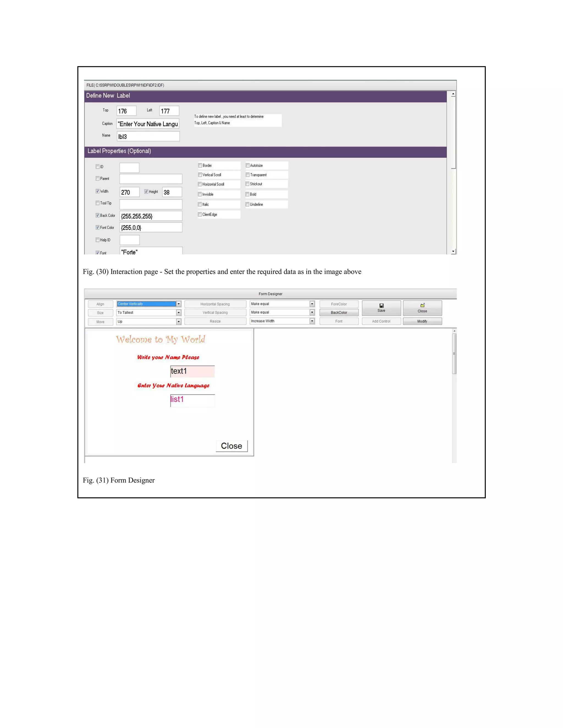Check the Invisible option

click(x=200, y=194)
